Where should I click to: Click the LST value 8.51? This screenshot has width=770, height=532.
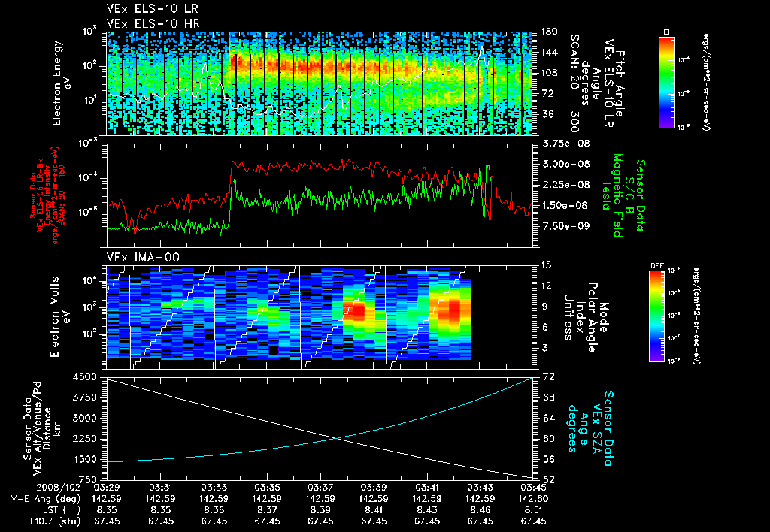point(534,510)
